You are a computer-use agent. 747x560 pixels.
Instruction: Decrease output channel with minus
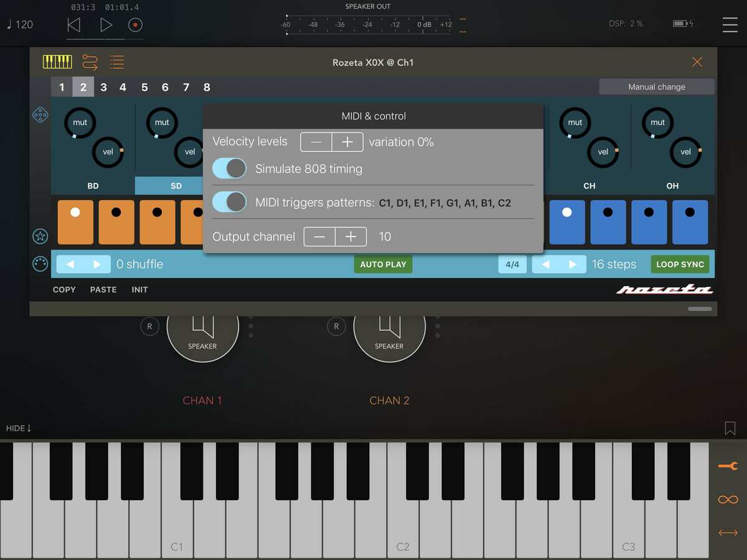pos(319,236)
